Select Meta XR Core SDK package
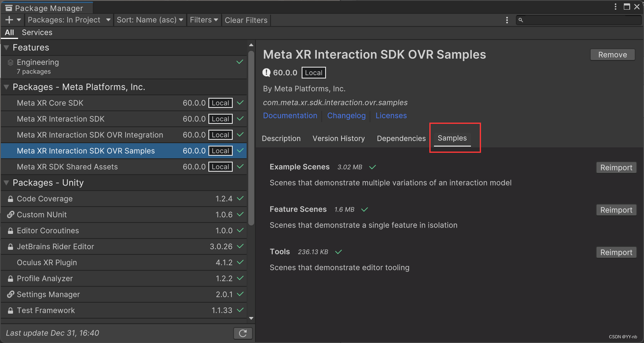 124,103
